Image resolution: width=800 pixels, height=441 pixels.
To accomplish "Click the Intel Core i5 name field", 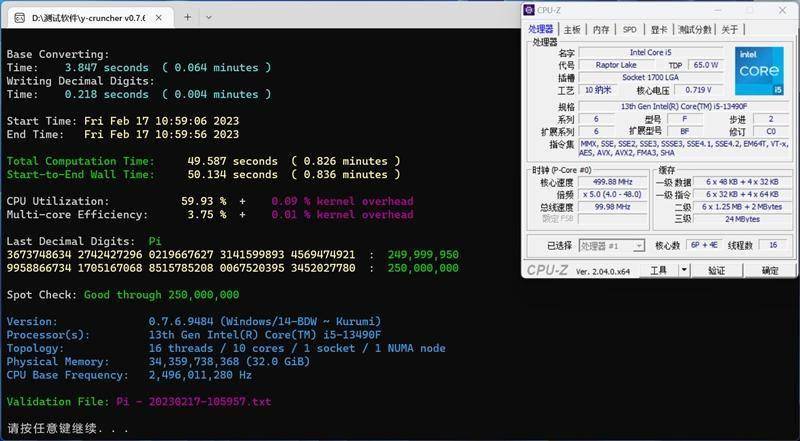I will point(651,53).
